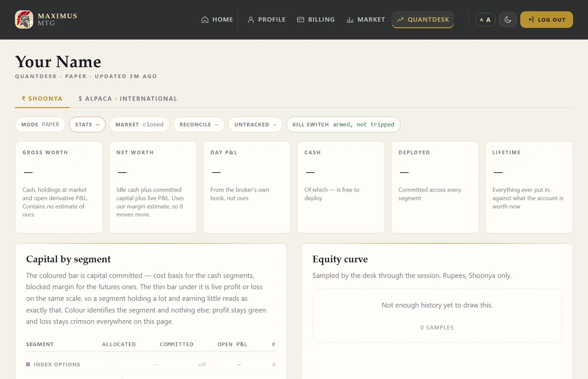The width and height of the screenshot is (588, 379).
Task: Click the Open P&L column header
Action: [x=232, y=344]
